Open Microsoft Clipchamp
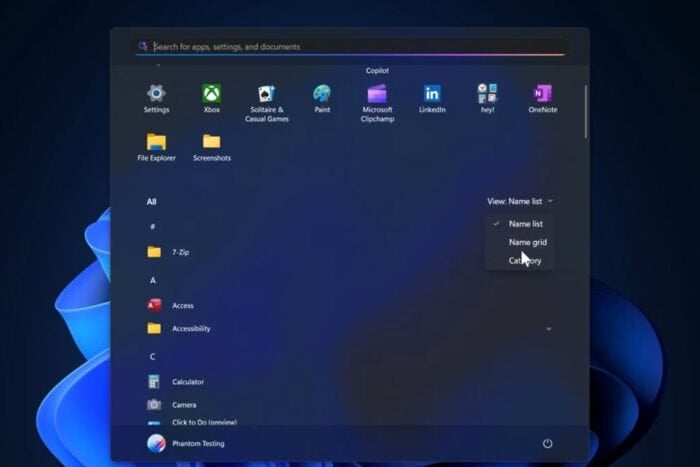700x467 pixels. (377, 93)
